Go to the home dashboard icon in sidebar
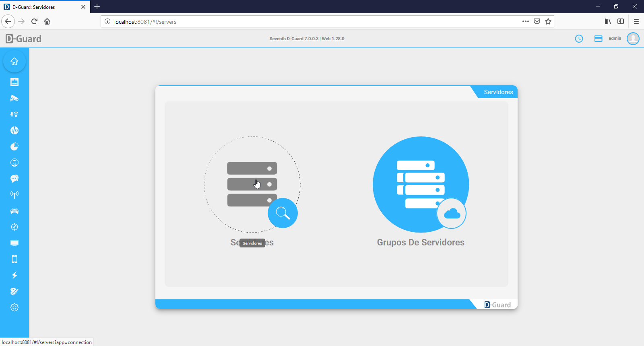The width and height of the screenshot is (644, 346). [14, 61]
